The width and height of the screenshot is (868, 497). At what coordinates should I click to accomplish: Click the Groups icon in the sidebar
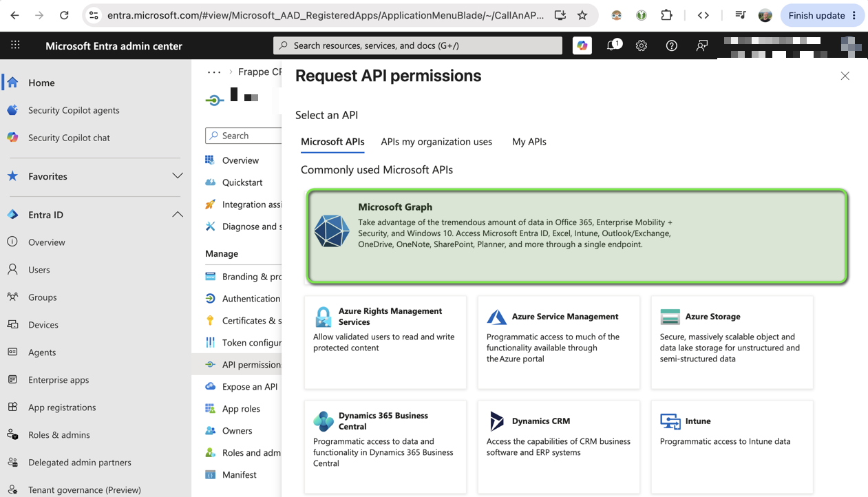(x=12, y=297)
